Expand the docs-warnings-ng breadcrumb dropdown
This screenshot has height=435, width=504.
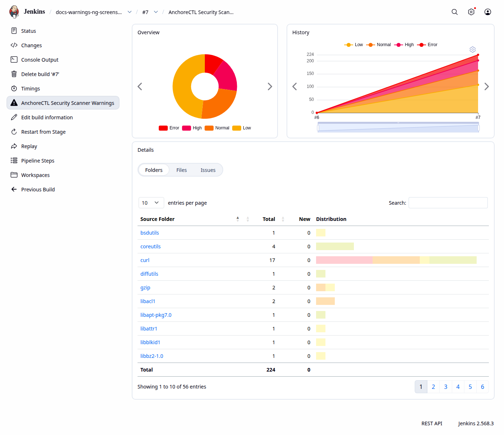130,12
